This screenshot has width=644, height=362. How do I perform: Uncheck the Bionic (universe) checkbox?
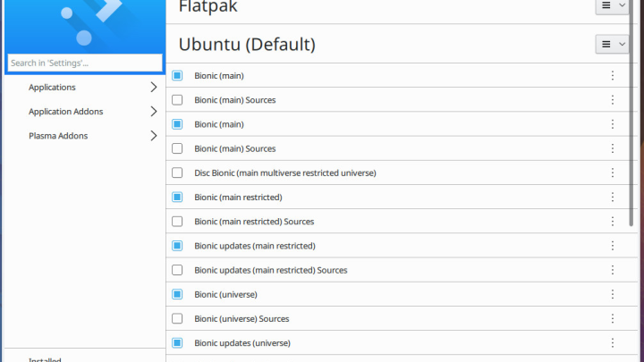(x=177, y=294)
